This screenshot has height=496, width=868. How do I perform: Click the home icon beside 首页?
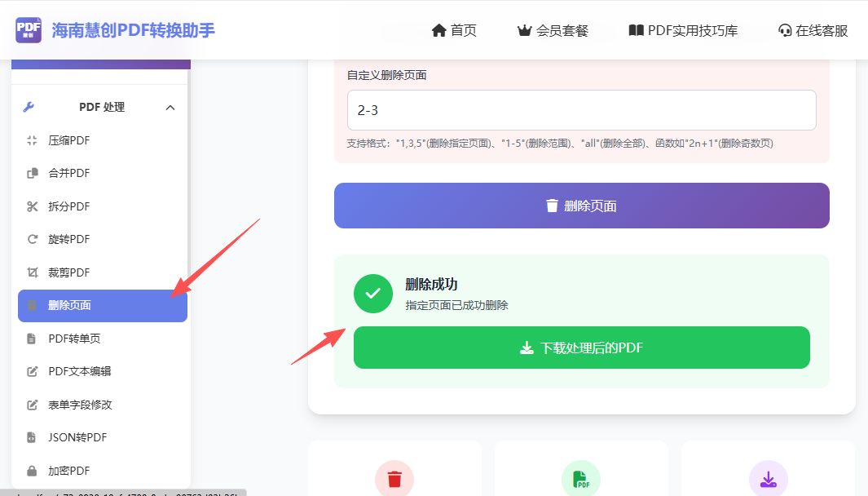(439, 30)
